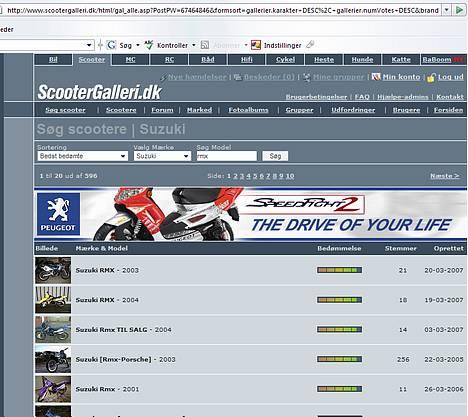Click rating bar for Suzuki Rmx-Porsche
468x417 pixels.
tap(339, 359)
